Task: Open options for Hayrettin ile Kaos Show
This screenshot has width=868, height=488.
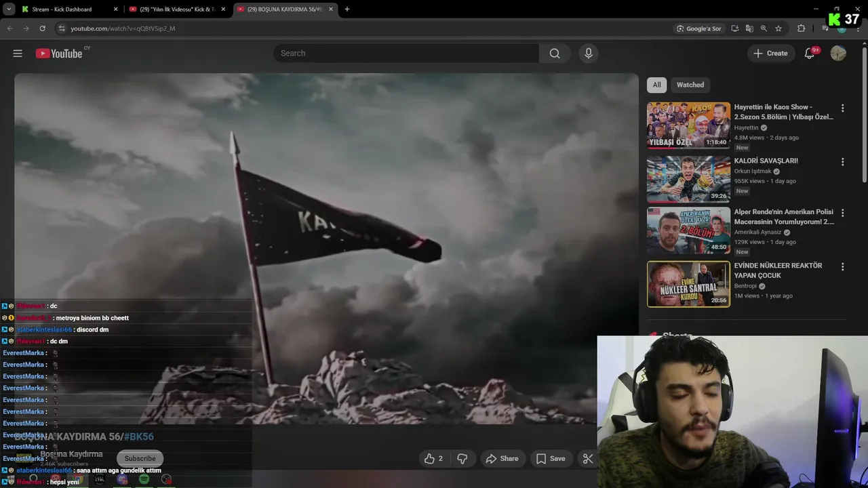Action: coord(842,108)
